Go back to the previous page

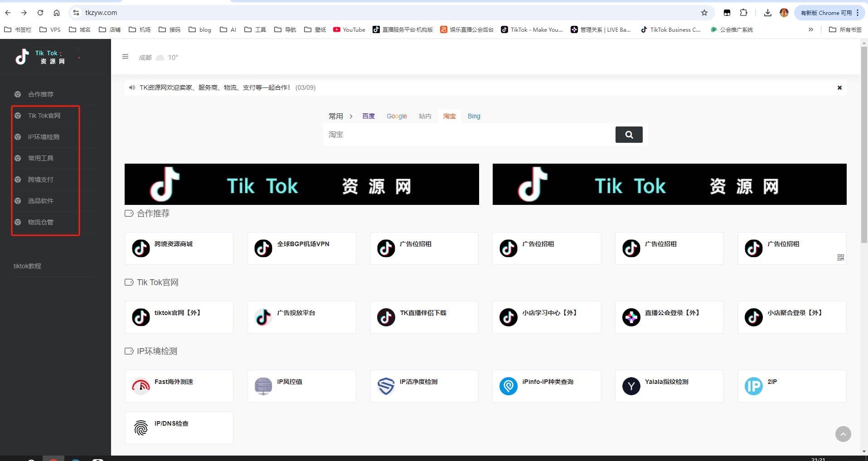[x=8, y=13]
